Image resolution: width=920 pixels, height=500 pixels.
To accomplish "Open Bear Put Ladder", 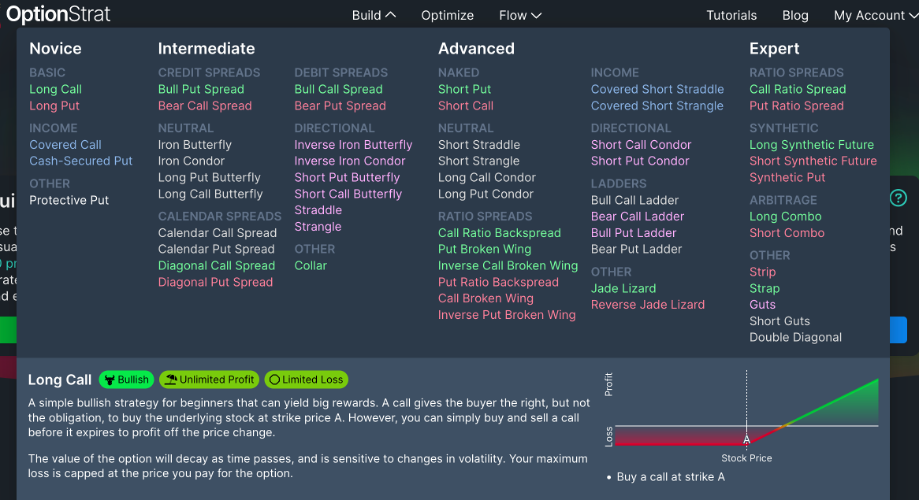I will tap(637, 249).
